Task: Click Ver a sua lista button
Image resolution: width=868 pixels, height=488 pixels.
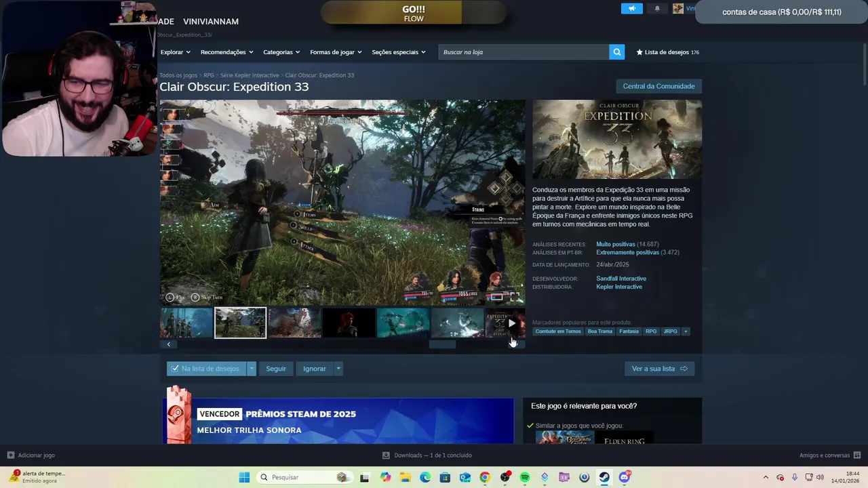Action: coord(659,369)
